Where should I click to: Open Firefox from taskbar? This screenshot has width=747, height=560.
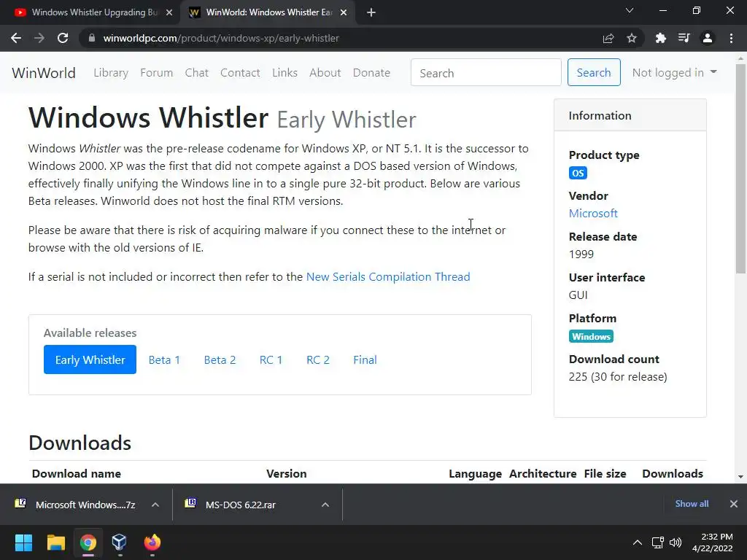tap(152, 542)
